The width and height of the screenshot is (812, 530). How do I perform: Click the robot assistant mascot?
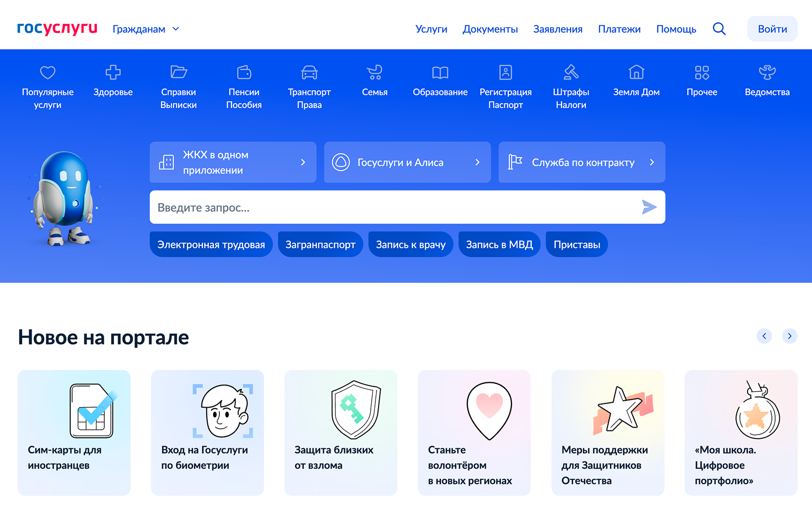point(65,199)
